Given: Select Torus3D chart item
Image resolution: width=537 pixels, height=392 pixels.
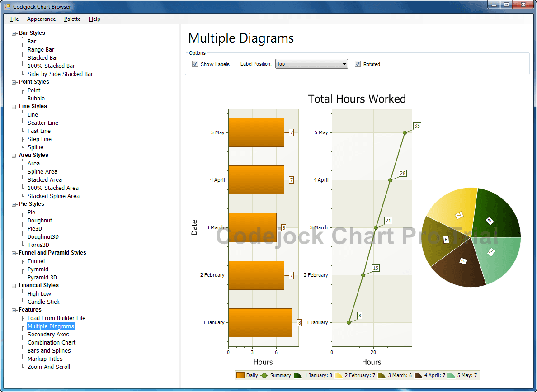Looking at the screenshot, I should [38, 245].
